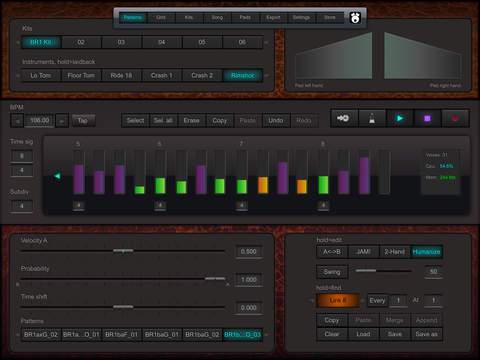480x360 pixels.
Task: Toggle the 2-Hand mode
Action: pos(395,252)
